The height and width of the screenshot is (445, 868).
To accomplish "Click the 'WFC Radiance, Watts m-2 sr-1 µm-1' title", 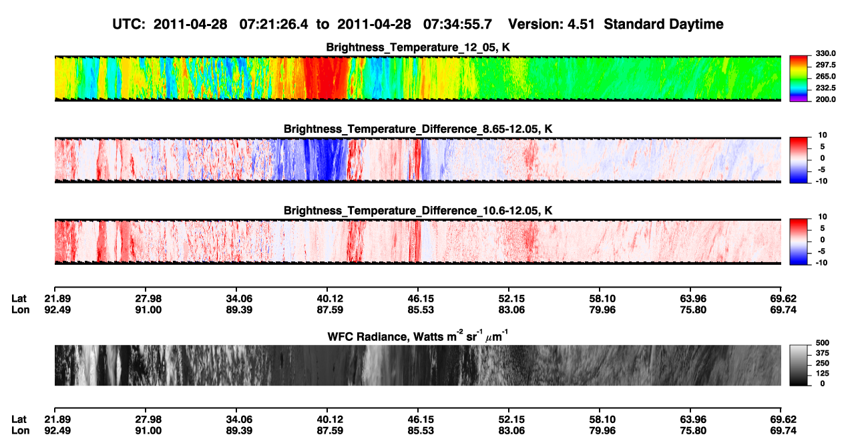I will pyautogui.click(x=418, y=336).
